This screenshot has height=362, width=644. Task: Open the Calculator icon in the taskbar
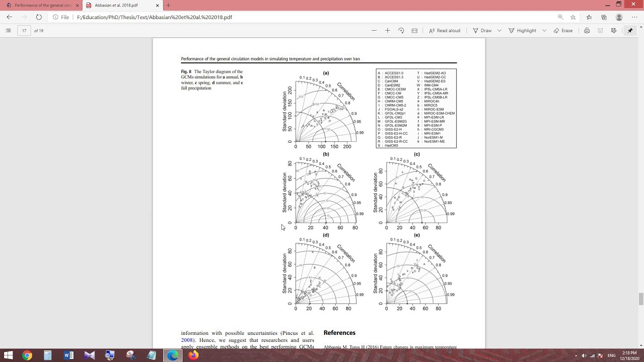click(x=48, y=355)
